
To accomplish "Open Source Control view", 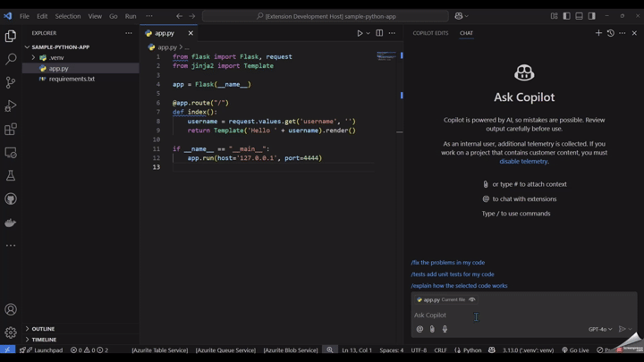I will click(11, 82).
